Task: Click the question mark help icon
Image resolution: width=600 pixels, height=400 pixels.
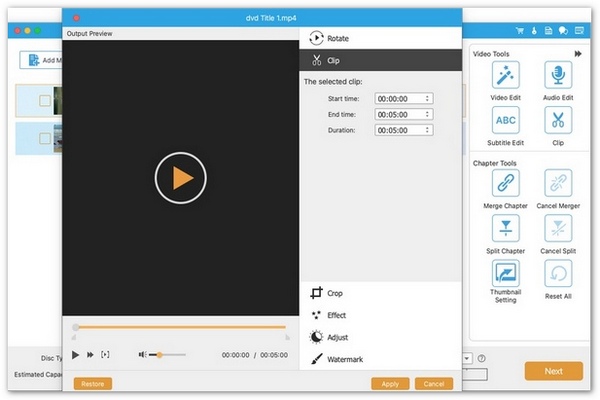Action: [x=482, y=359]
